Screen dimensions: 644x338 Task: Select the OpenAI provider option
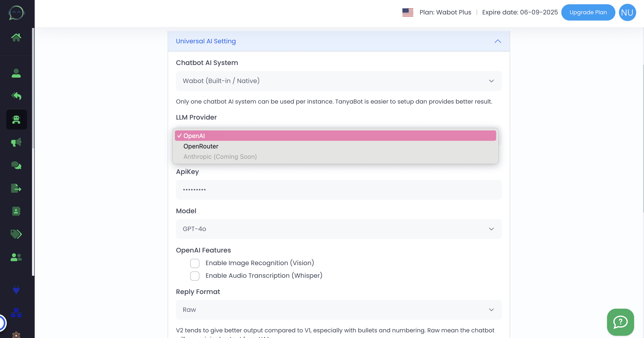(335, 136)
